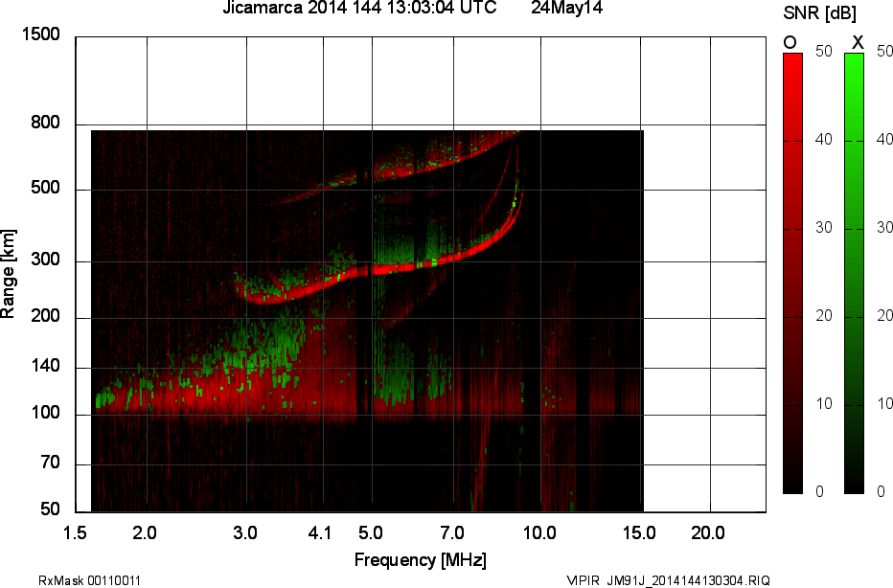This screenshot has height=588, width=893.
Task: Click the '20.0' frequency axis label
Action: pos(708,533)
